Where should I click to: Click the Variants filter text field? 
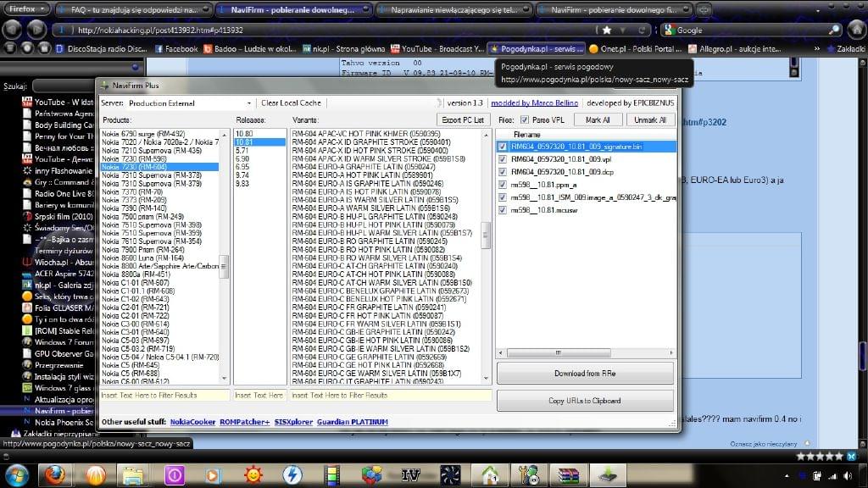pyautogui.click(x=391, y=395)
